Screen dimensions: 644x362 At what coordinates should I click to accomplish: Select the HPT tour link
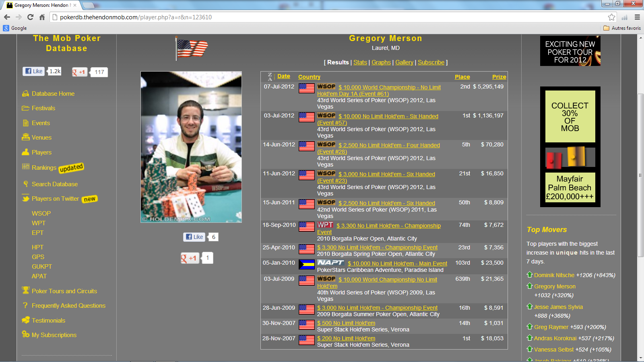point(37,247)
